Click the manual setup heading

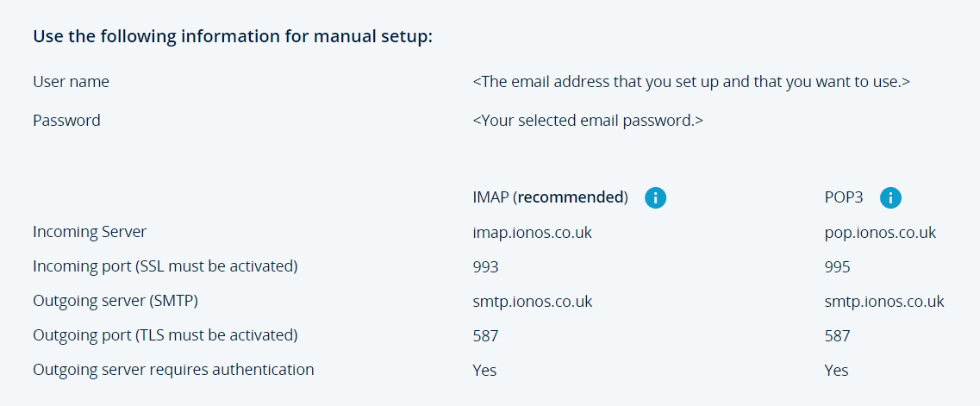tap(233, 38)
